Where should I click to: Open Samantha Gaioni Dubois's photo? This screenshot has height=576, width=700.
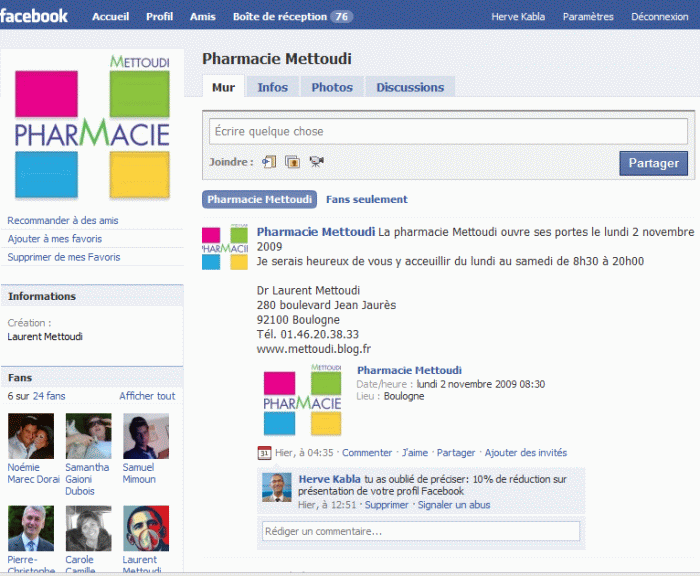click(88, 436)
